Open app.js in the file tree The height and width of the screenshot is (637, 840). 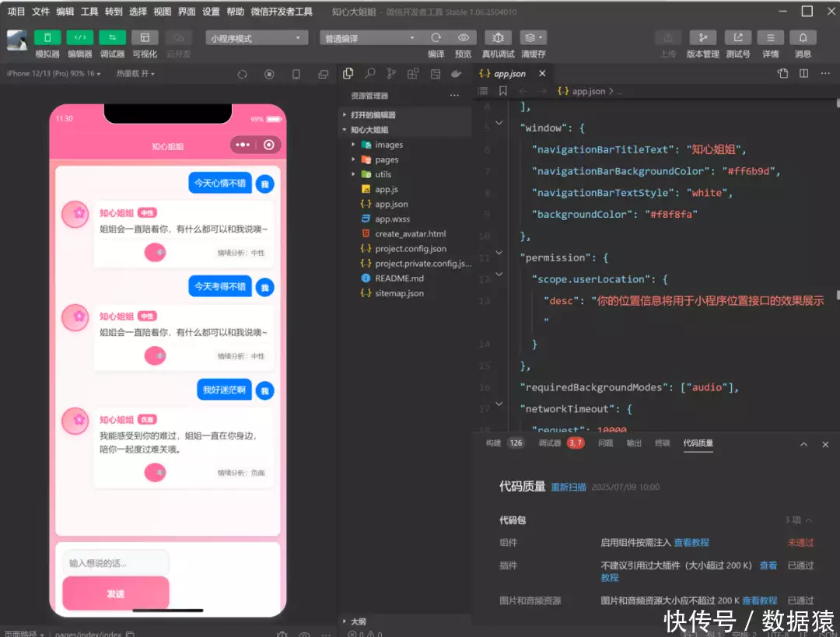tap(387, 189)
